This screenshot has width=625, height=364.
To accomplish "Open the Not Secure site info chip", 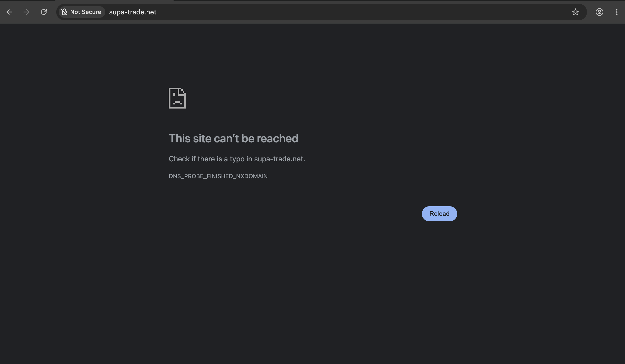I will tap(81, 12).
